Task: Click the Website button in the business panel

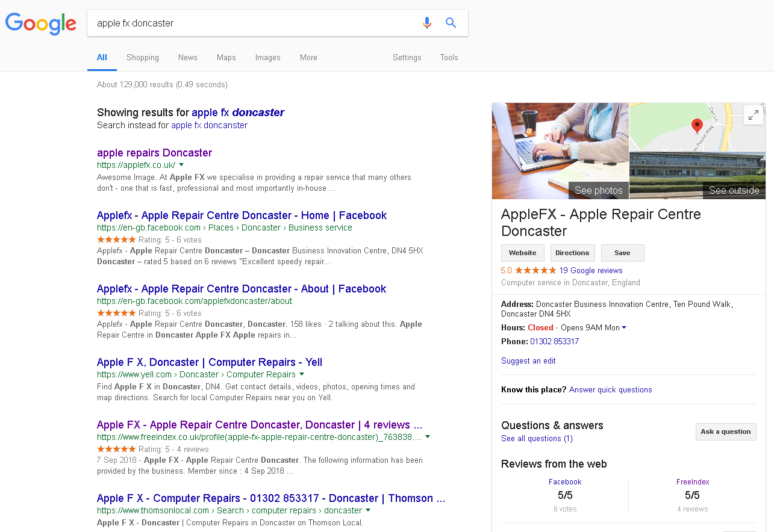Action: (x=523, y=253)
